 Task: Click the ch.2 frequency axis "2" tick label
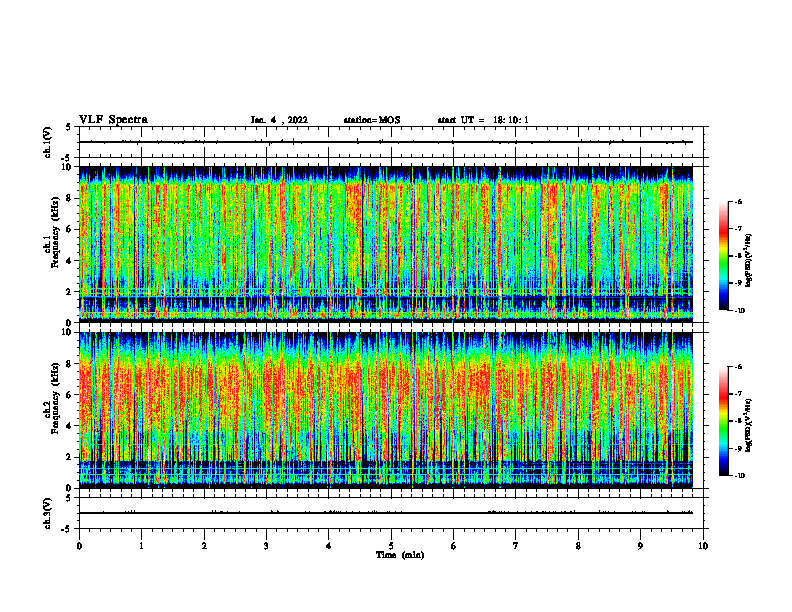tap(69, 457)
